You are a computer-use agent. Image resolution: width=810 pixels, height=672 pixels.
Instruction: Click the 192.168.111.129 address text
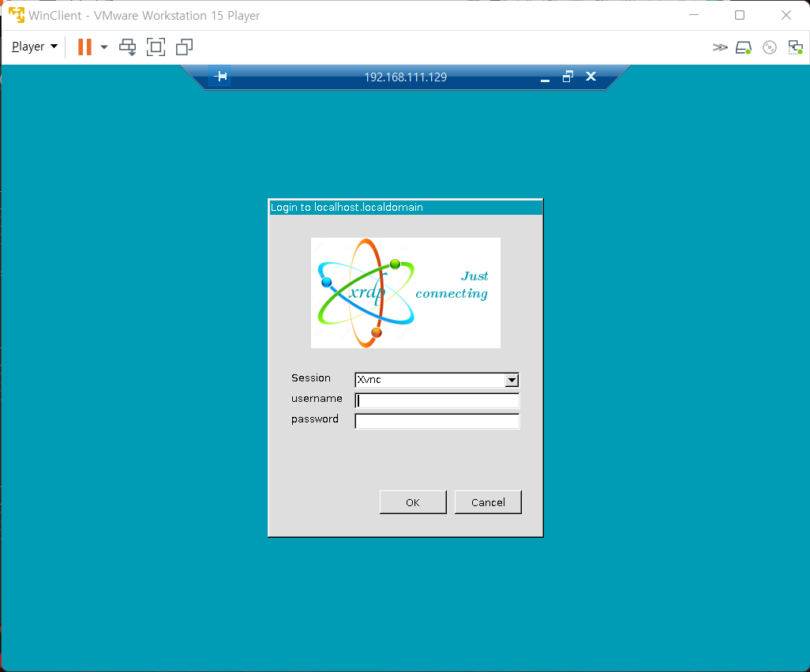tap(406, 77)
